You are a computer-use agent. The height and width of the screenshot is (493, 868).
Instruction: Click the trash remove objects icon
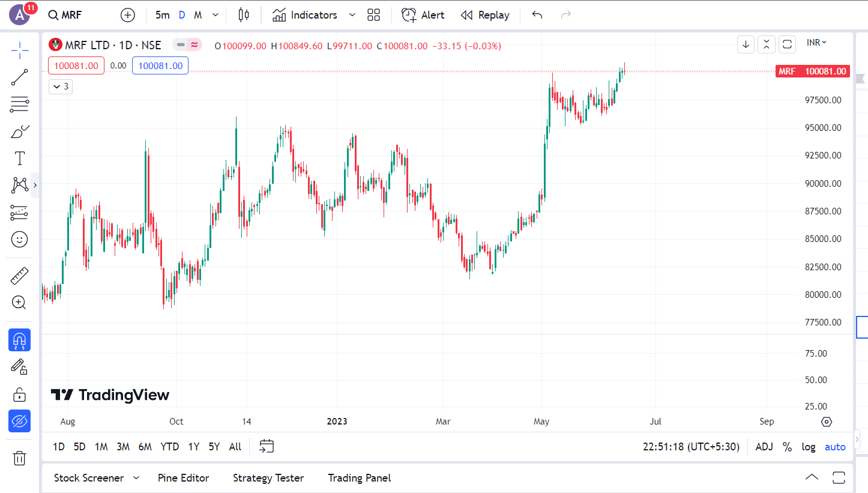pyautogui.click(x=20, y=458)
